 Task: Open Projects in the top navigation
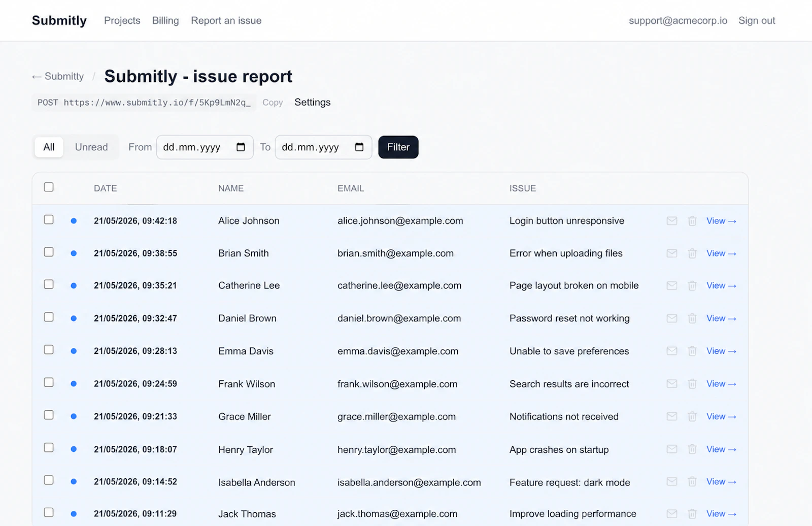tap(122, 21)
